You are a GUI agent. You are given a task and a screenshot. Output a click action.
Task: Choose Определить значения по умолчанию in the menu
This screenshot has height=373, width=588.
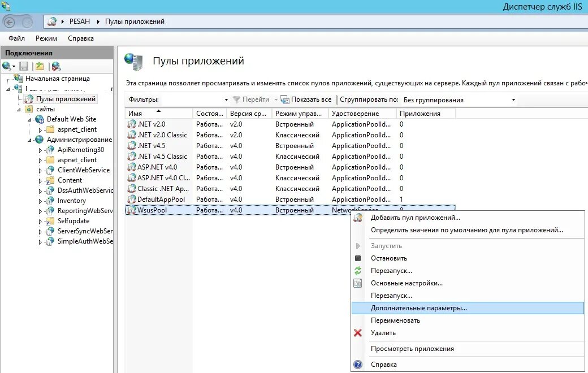coord(468,230)
